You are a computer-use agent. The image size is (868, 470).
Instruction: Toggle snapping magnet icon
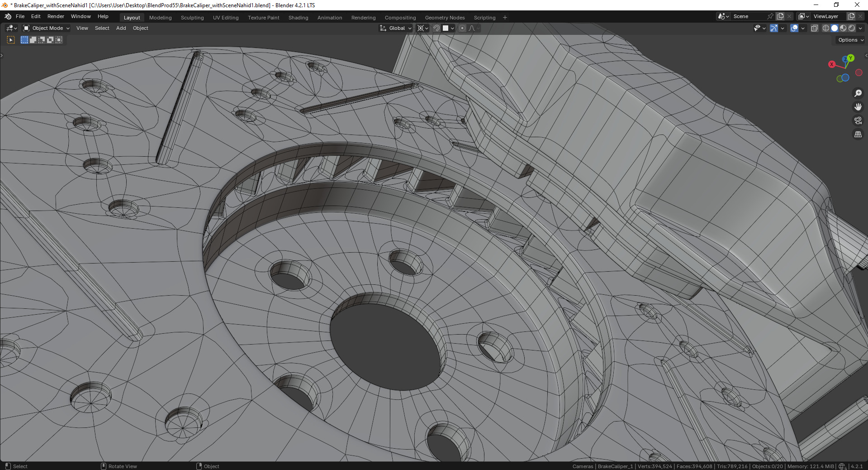[436, 28]
